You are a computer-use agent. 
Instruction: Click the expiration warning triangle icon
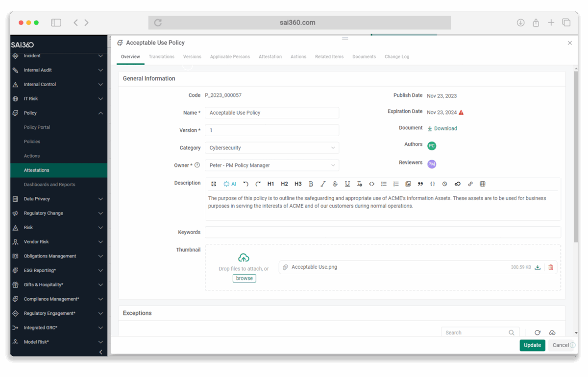click(461, 113)
